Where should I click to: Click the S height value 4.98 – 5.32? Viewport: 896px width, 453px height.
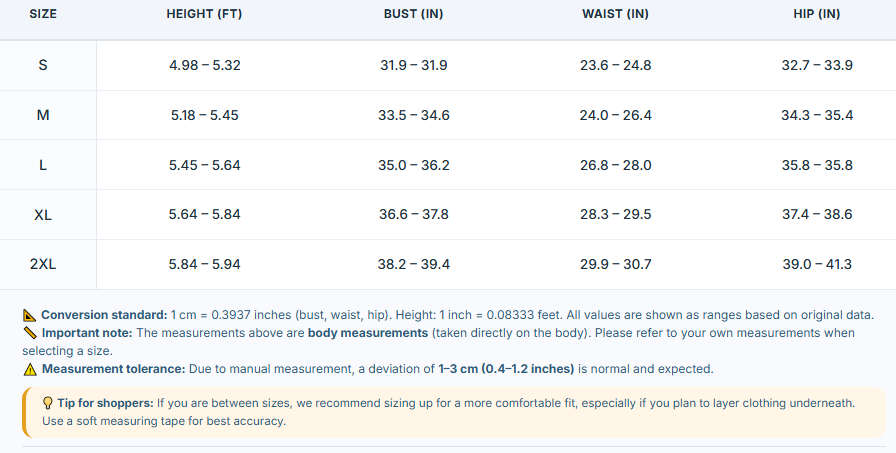pyautogui.click(x=205, y=65)
